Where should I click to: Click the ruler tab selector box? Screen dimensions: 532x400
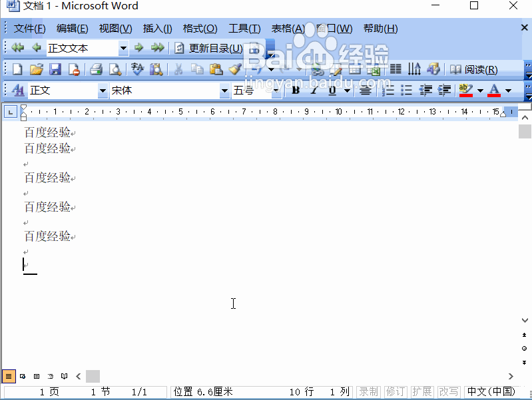[10, 112]
